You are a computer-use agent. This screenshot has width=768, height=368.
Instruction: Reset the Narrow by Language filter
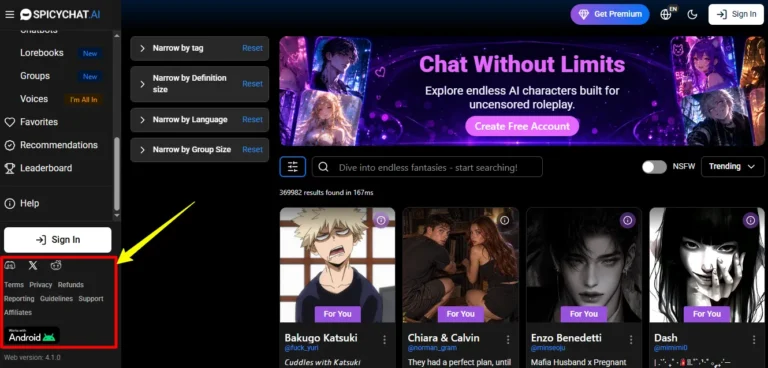pos(252,120)
